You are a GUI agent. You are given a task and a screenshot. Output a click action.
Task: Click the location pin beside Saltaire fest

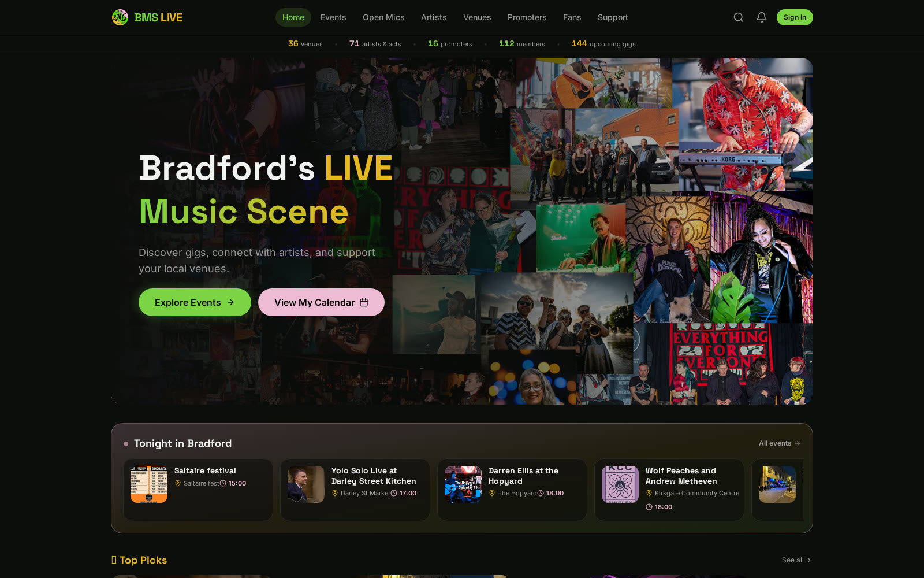point(178,483)
